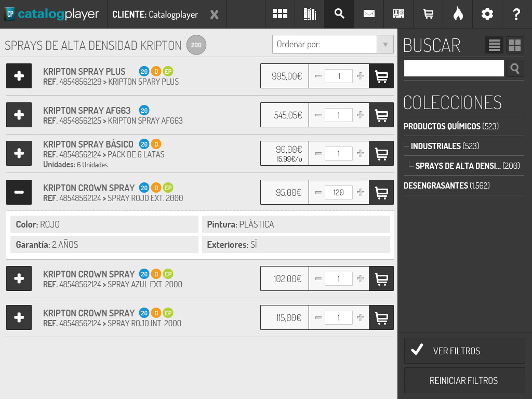Open the shopping cart in the top bar

[428, 14]
